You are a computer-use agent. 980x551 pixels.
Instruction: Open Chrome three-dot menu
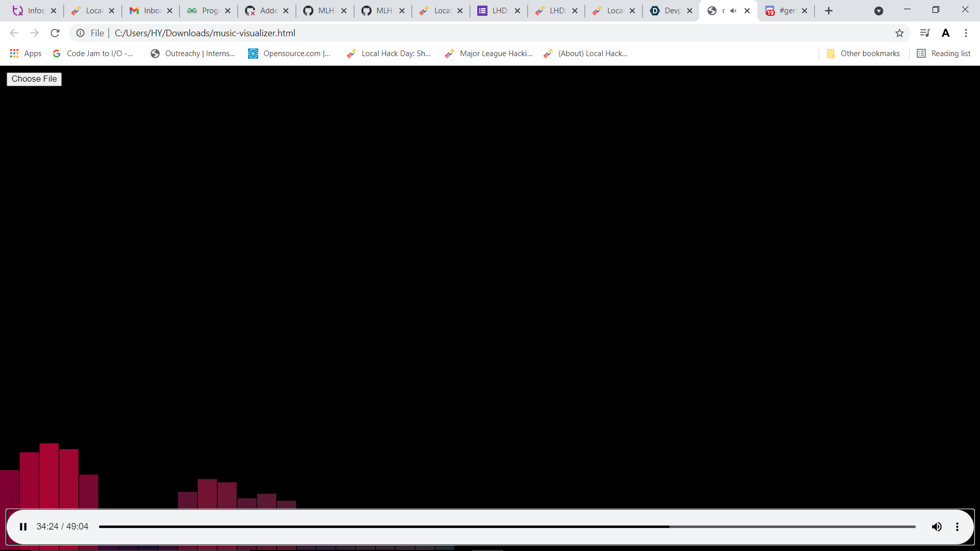tap(966, 33)
